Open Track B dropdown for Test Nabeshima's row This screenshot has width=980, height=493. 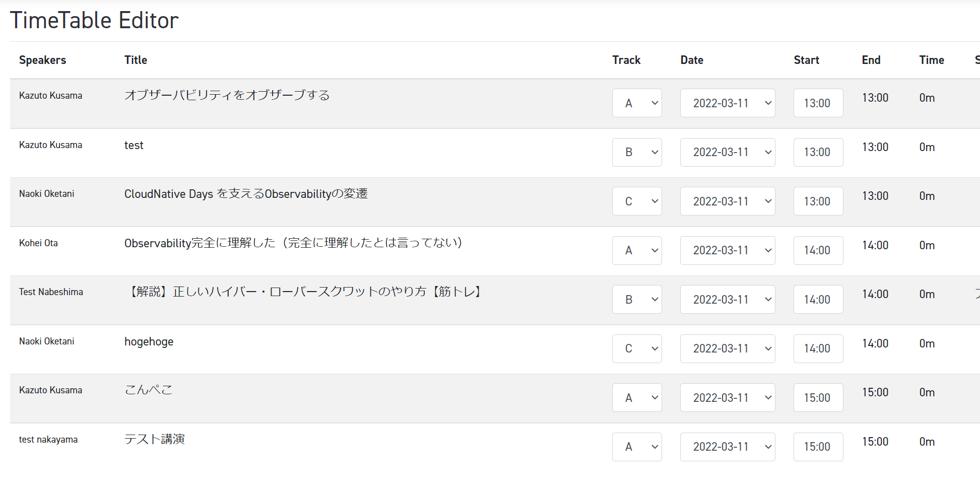(637, 299)
